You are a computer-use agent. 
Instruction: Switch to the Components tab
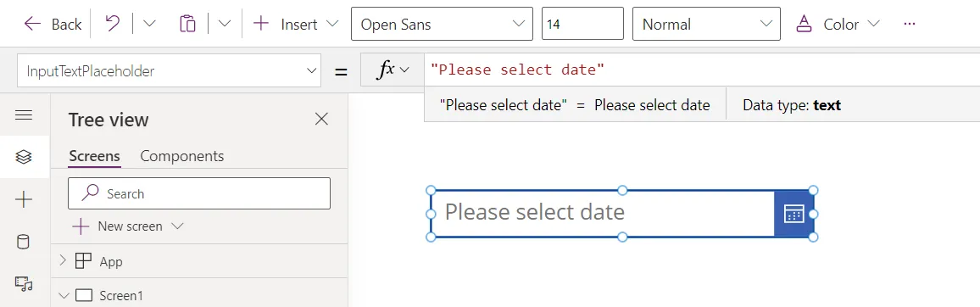pos(182,156)
